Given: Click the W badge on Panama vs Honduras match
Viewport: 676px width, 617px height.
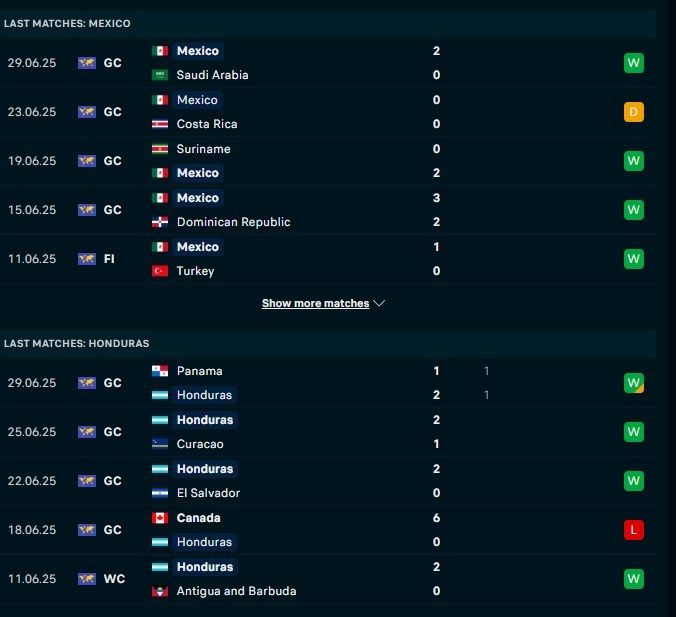Looking at the screenshot, I should tap(633, 383).
